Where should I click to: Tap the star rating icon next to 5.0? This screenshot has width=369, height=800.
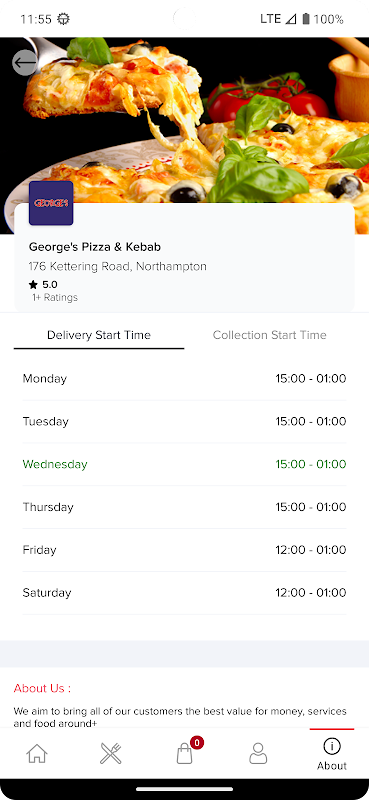33,285
